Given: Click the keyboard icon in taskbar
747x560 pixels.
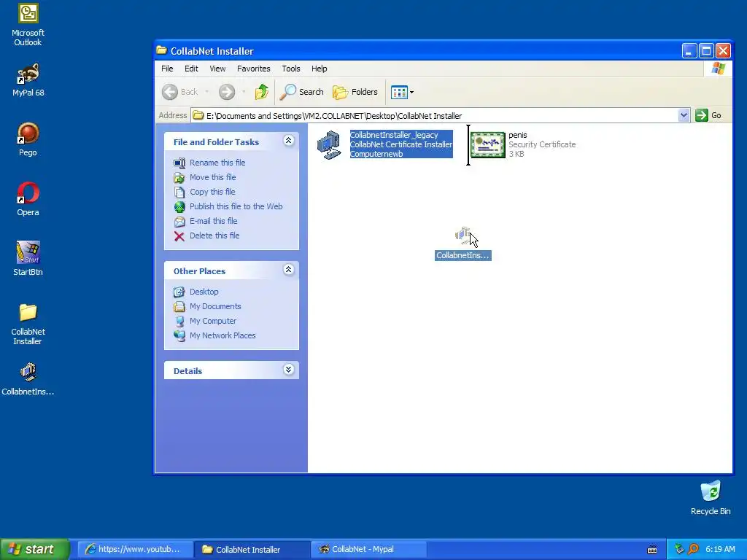Looking at the screenshot, I should (x=652, y=550).
